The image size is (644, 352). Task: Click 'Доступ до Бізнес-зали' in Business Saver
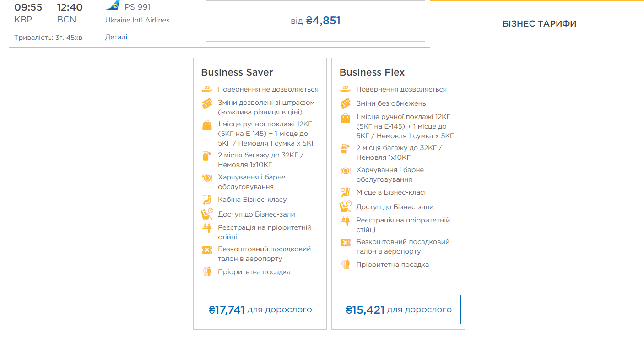coord(256,214)
